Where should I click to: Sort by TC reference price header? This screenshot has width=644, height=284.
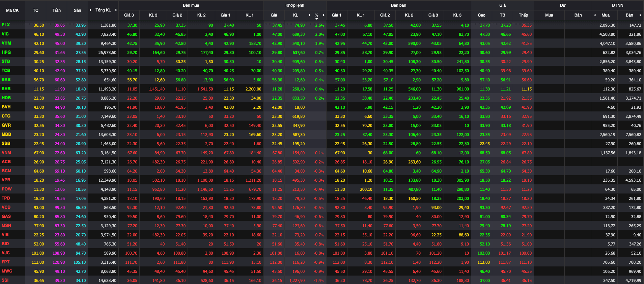pos(36,10)
